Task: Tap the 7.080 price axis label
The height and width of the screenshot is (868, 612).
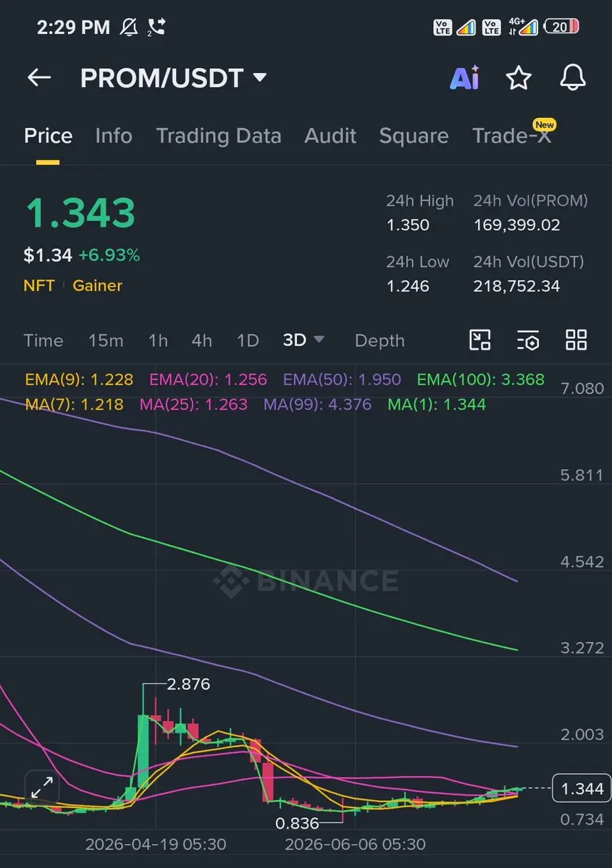Action: coord(582,389)
